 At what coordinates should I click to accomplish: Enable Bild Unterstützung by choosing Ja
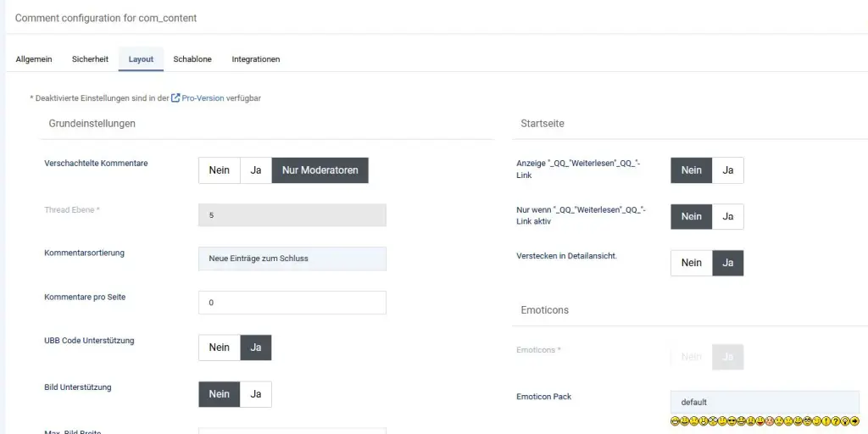(x=255, y=394)
